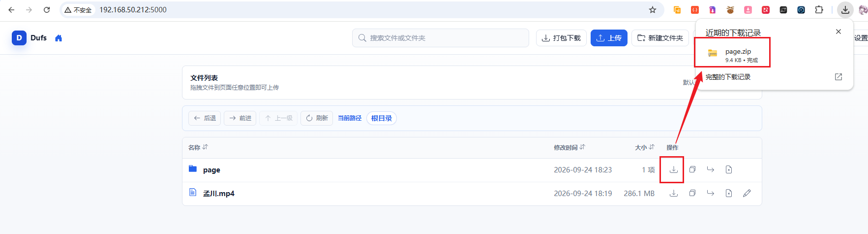
Task: Click the orange-red braces extension icon
Action: pyautogui.click(x=695, y=10)
